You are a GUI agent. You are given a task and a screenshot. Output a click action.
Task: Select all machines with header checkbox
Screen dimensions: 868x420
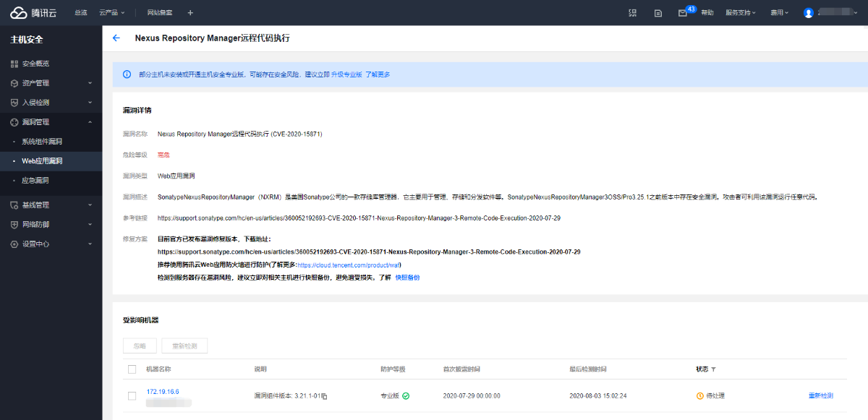pyautogui.click(x=132, y=369)
